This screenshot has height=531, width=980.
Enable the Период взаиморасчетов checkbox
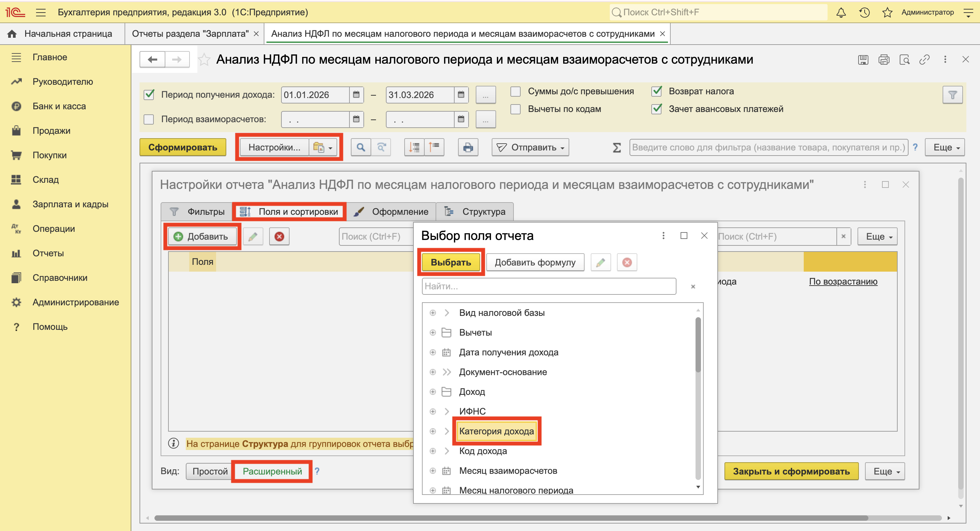[x=149, y=119]
